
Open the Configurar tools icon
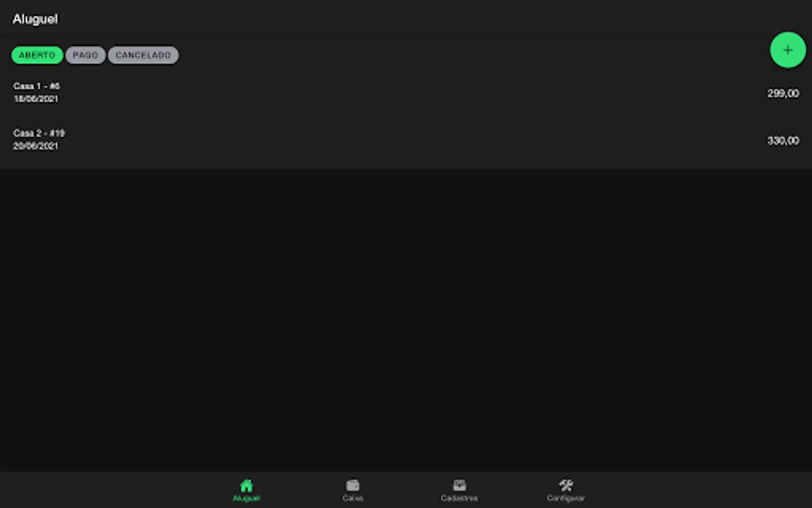(566, 485)
